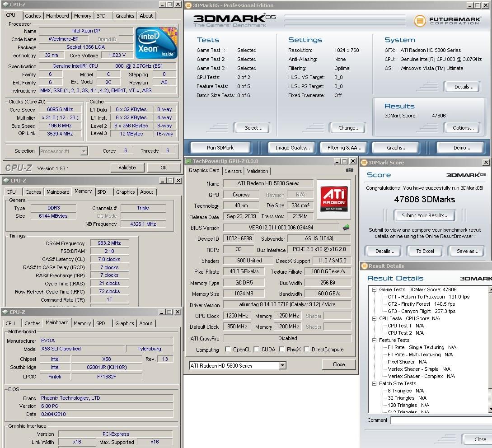Open SPD tab in Memory CPU-Z window
The height and width of the screenshot is (448, 492).
click(102, 192)
